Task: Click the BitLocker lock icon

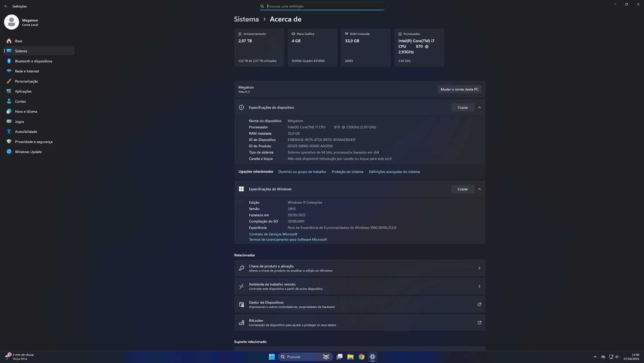Action: 241,323
